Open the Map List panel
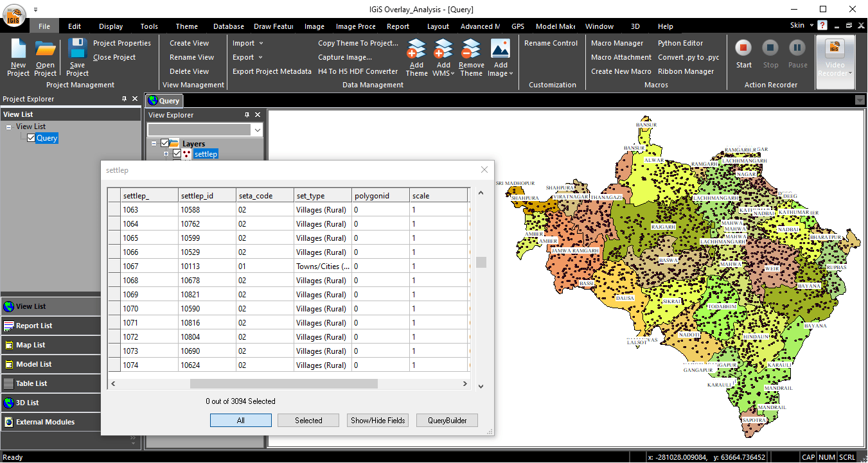The width and height of the screenshot is (868, 463). pos(51,345)
